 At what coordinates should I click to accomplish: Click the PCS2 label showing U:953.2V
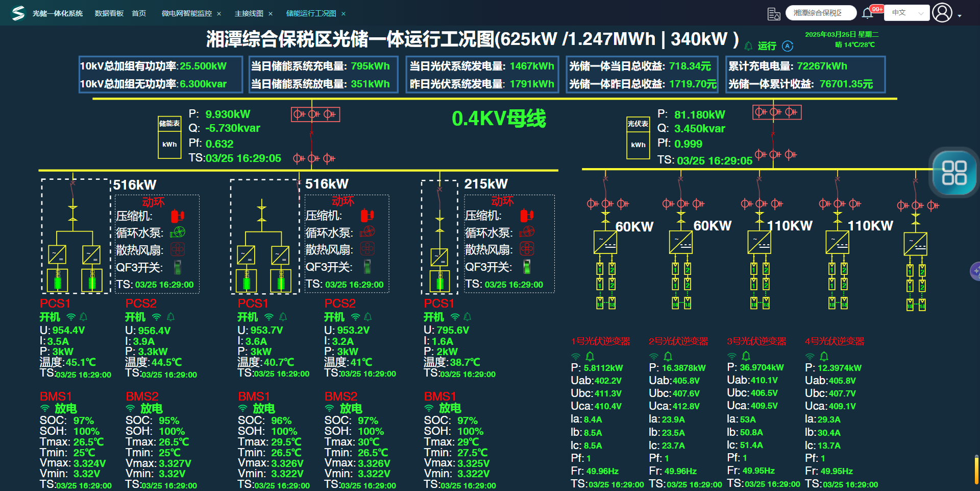point(340,303)
